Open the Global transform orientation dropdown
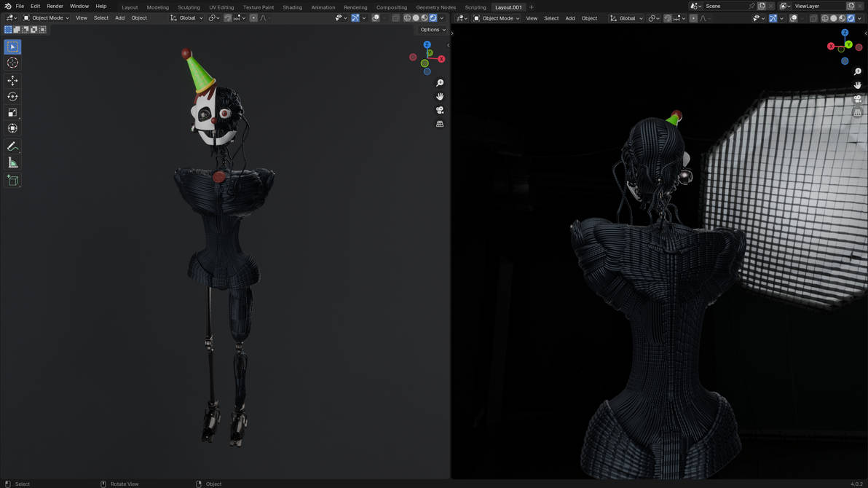868x488 pixels. [x=188, y=17]
